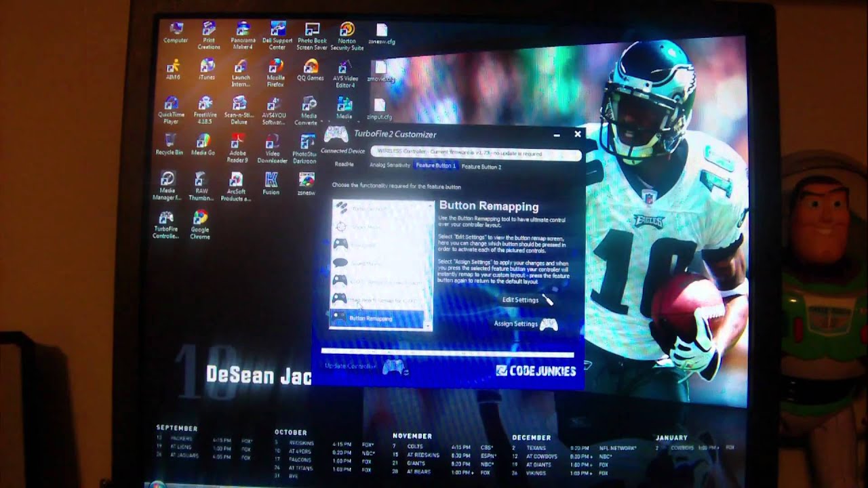The width and height of the screenshot is (868, 488).
Task: Select the zsnesw.cfg file on the desktop
Action: [382, 35]
